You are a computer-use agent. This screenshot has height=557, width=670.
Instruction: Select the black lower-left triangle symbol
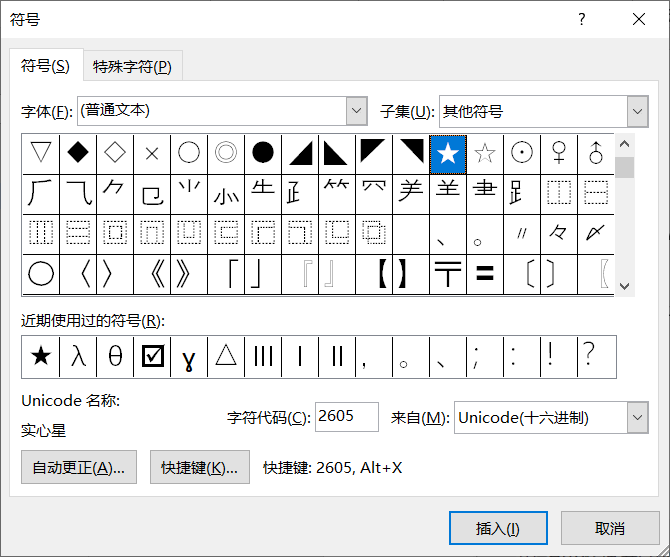[x=337, y=153]
